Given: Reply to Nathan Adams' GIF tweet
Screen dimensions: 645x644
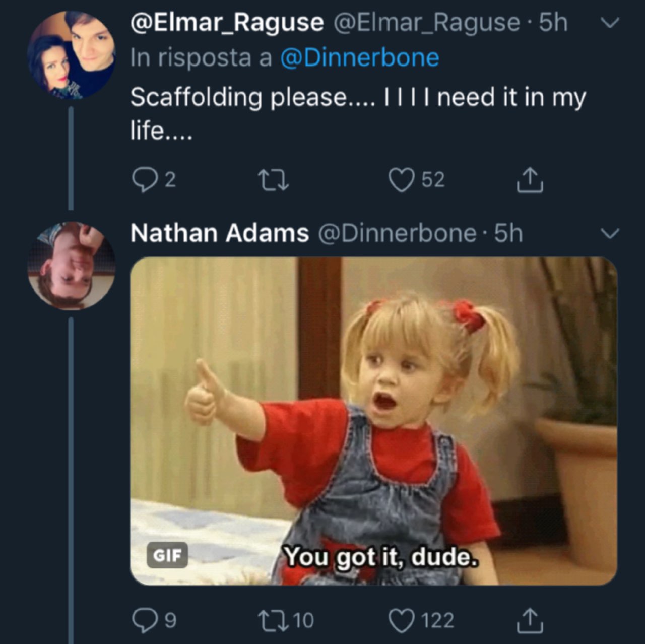Looking at the screenshot, I should 145,620.
